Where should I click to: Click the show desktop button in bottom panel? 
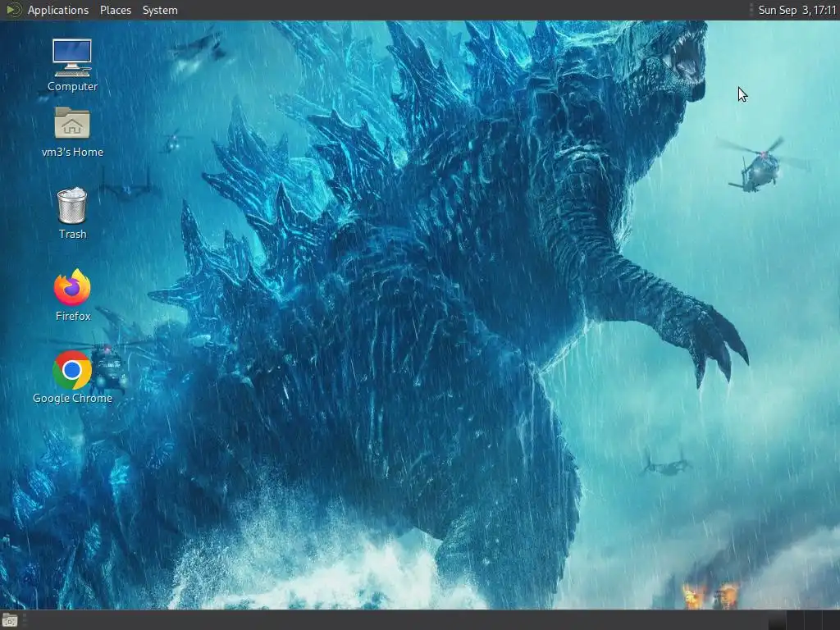point(10,620)
